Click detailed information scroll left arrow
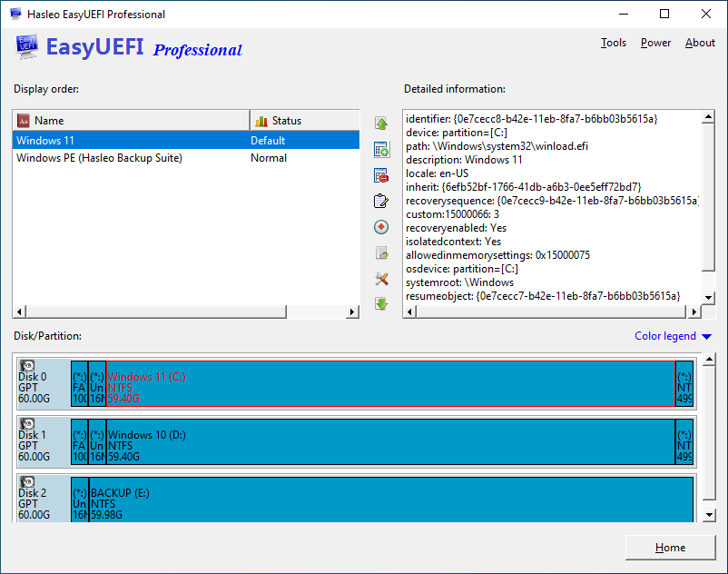Viewport: 728px width, 574px height. [409, 312]
